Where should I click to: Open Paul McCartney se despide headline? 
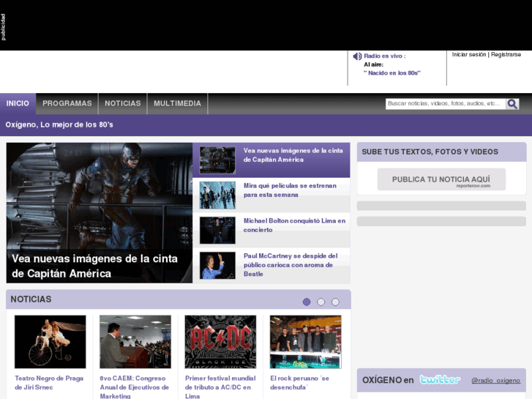pyautogui.click(x=291, y=264)
